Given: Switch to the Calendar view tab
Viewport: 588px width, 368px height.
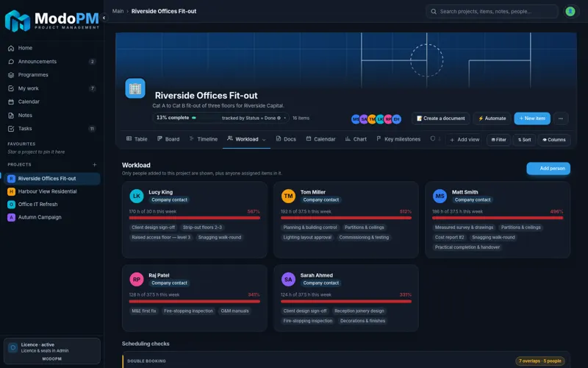Looking at the screenshot, I should click(320, 139).
